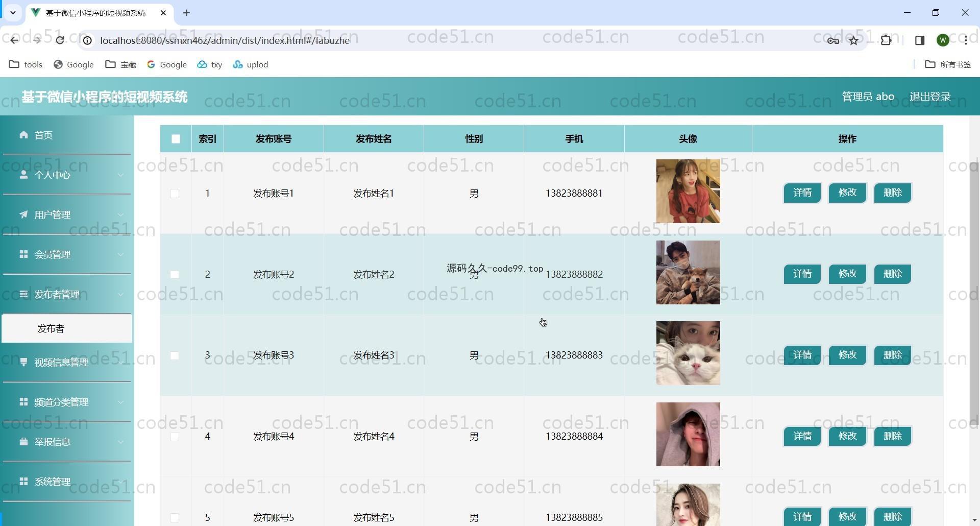
Task: Click the list icon for 发布者管理
Action: point(23,294)
